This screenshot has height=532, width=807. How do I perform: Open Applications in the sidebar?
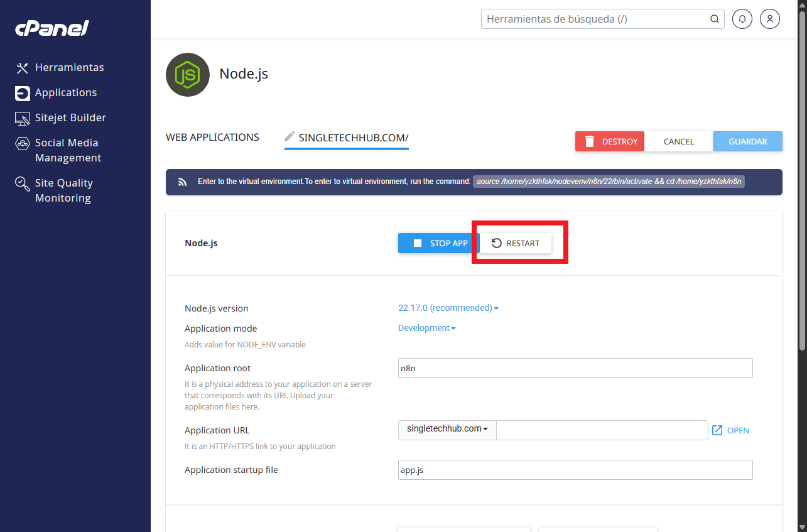pyautogui.click(x=66, y=92)
